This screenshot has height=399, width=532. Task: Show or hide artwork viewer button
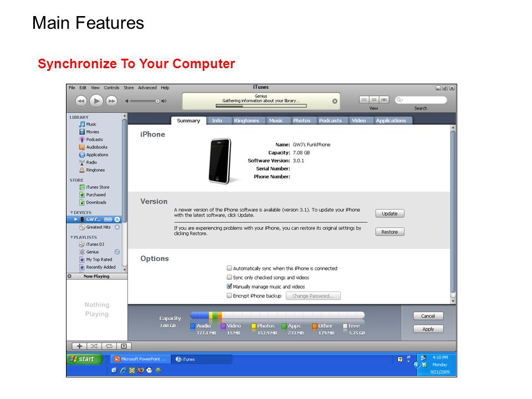pyautogui.click(x=124, y=346)
